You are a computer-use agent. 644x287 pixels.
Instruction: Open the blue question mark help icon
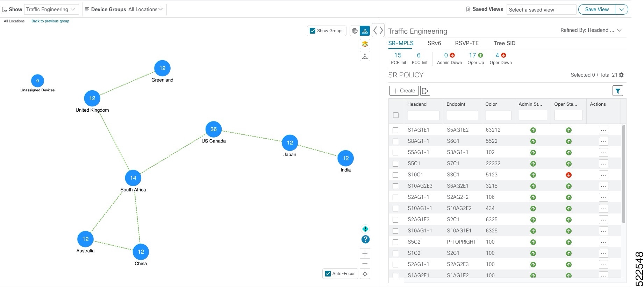click(x=365, y=239)
